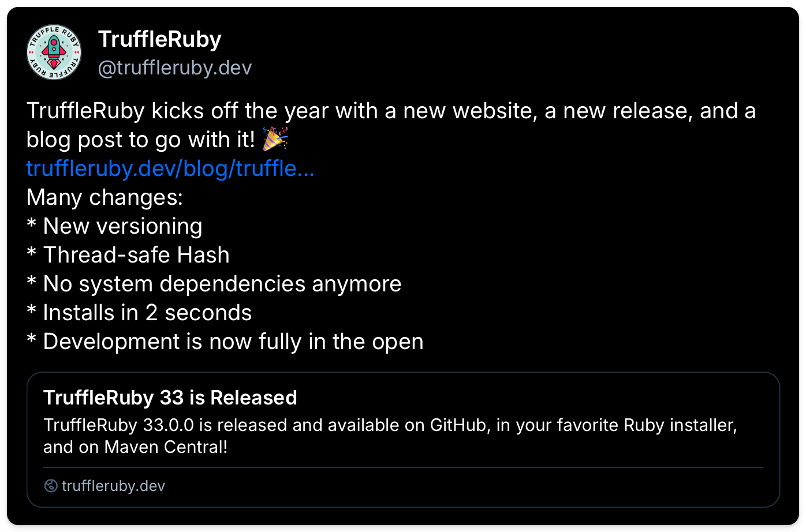Click truffleruby.dev domain in card footer
The height and width of the screenshot is (532, 806).
113,486
